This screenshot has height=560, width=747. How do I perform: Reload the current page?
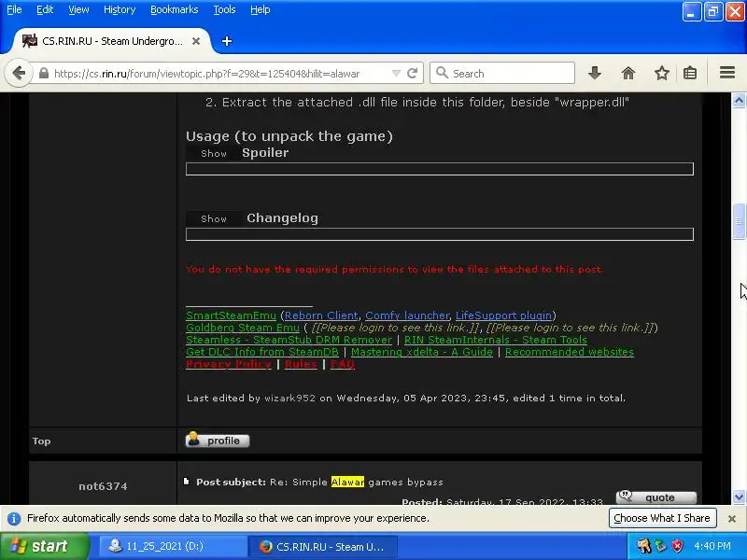[x=413, y=74]
